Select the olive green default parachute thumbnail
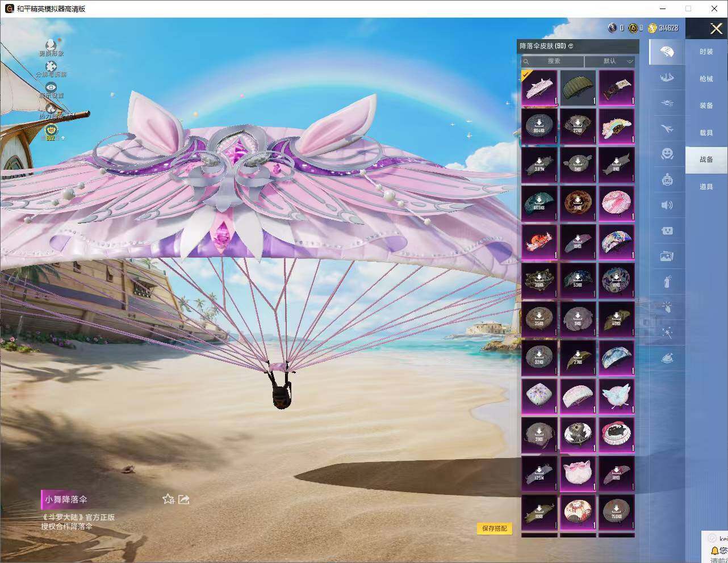 click(x=578, y=88)
